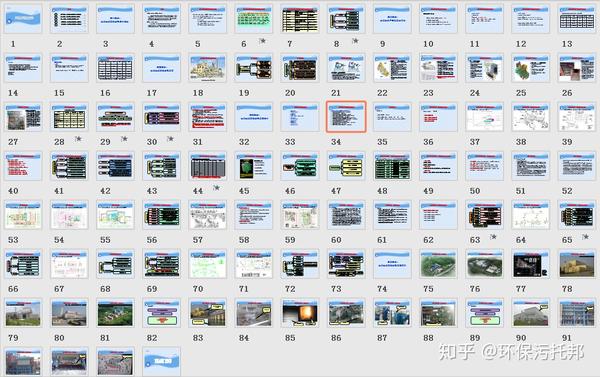Click the slide number label 50
Image resolution: width=600 pixels, height=377 pixels.
[474, 191]
